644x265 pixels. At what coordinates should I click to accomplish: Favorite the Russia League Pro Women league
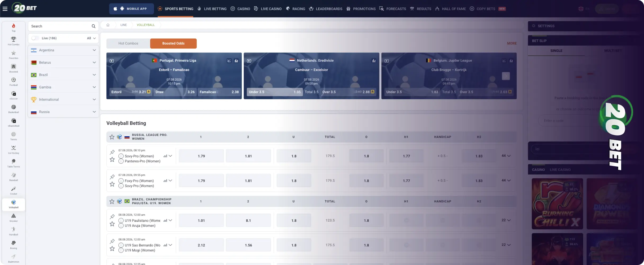112,137
